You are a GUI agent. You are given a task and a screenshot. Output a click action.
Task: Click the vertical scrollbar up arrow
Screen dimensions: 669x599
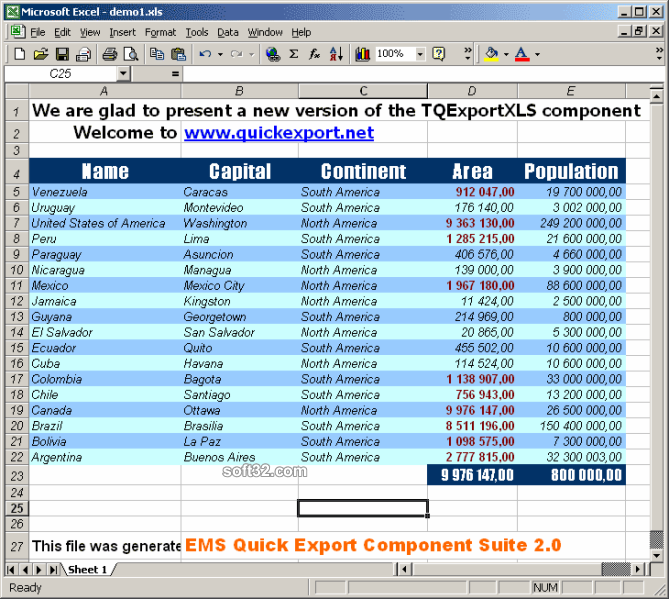tap(657, 96)
